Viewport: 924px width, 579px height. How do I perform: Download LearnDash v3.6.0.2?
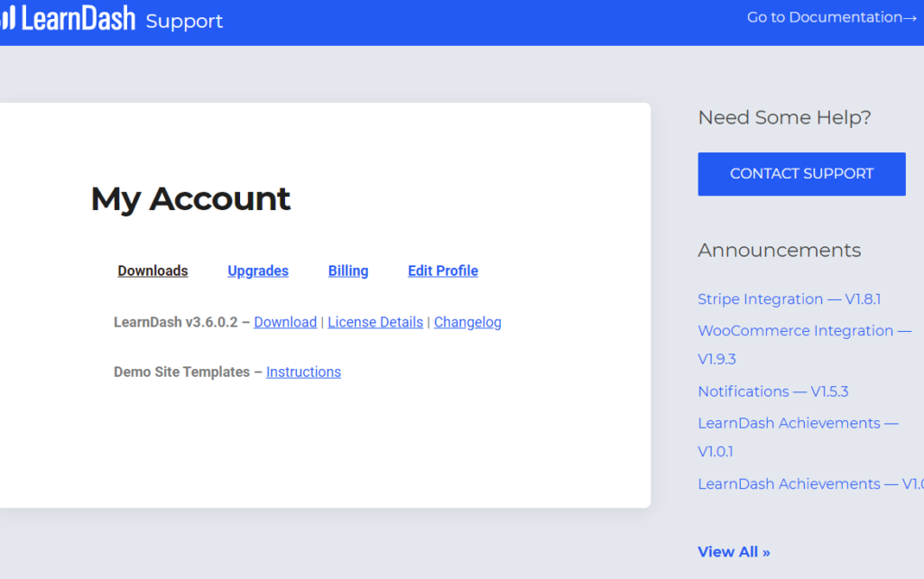[x=285, y=322]
